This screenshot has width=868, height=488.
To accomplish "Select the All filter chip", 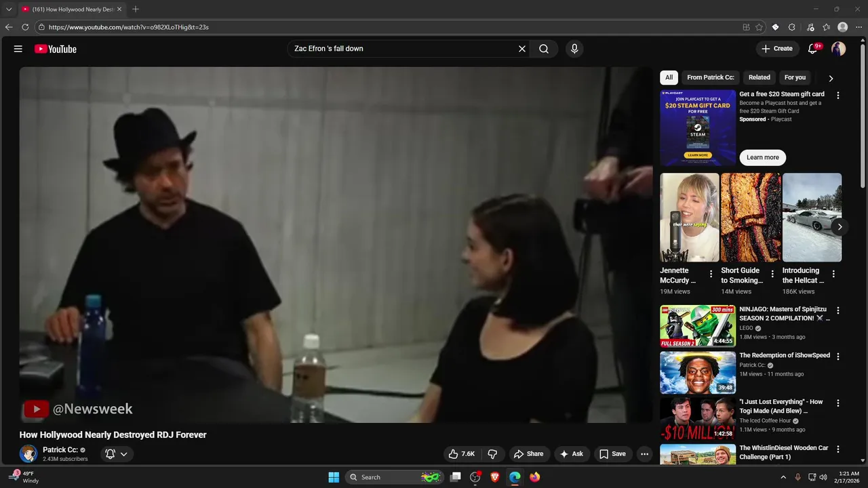I will coord(669,77).
